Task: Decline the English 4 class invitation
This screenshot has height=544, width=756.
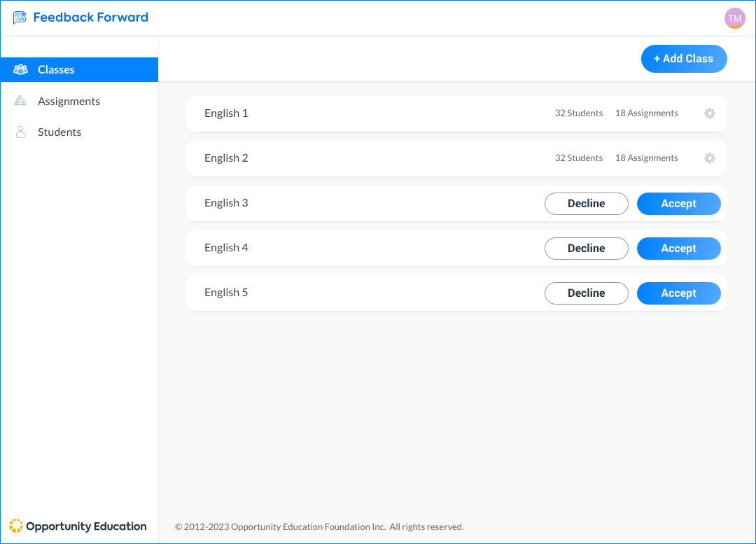Action: click(586, 249)
